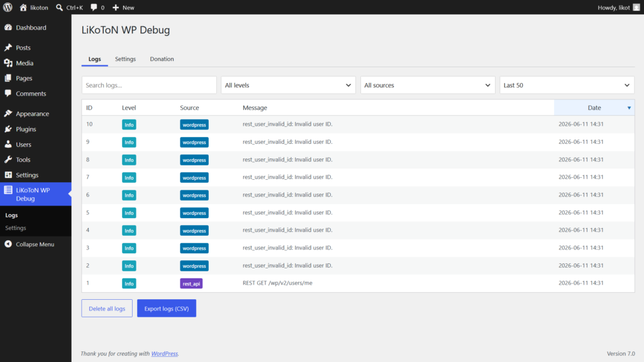The image size is (644, 362).
Task: Click the wordpress source badge in row 9
Action: pyautogui.click(x=194, y=143)
